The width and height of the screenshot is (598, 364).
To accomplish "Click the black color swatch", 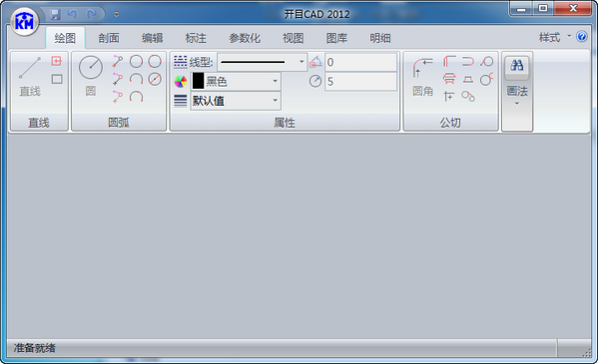I will [198, 81].
